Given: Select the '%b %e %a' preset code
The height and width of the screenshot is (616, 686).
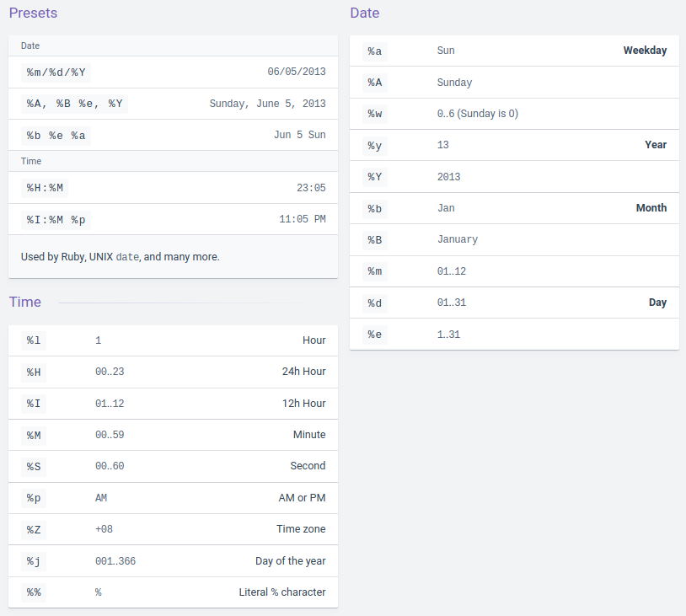Looking at the screenshot, I should [x=56, y=135].
